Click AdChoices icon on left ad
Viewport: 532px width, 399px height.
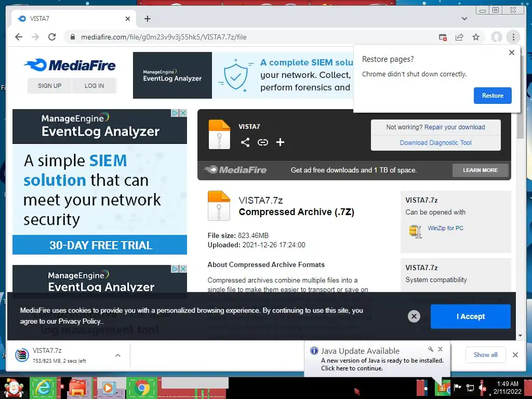pyautogui.click(x=175, y=113)
